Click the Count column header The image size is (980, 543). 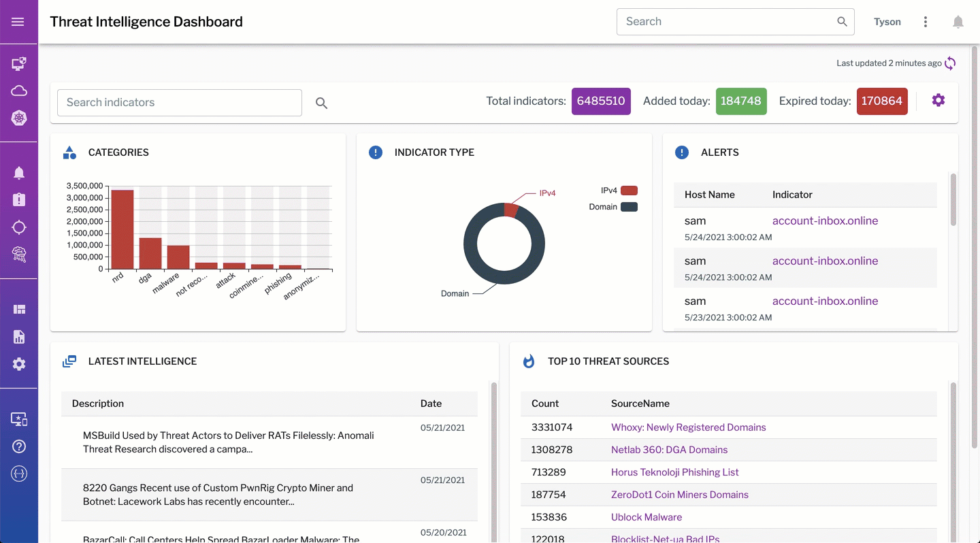(545, 404)
